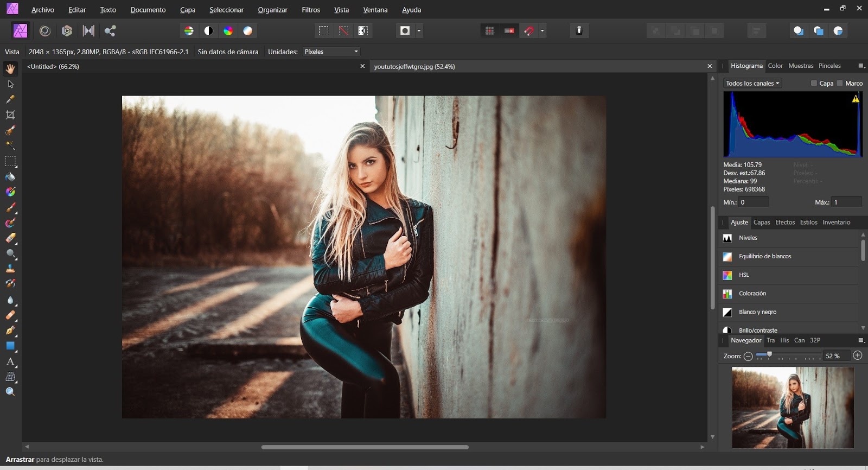Select the Artistic Text tool

click(x=10, y=361)
